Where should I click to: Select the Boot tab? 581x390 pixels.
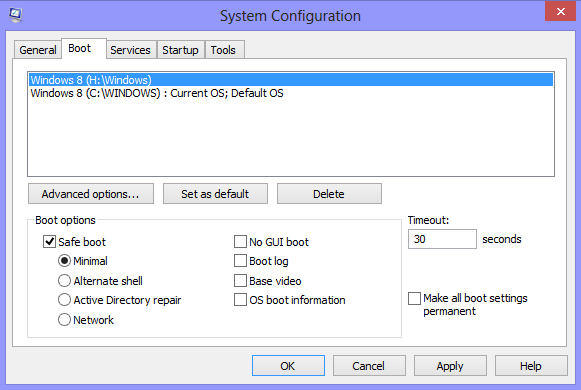pyautogui.click(x=84, y=49)
